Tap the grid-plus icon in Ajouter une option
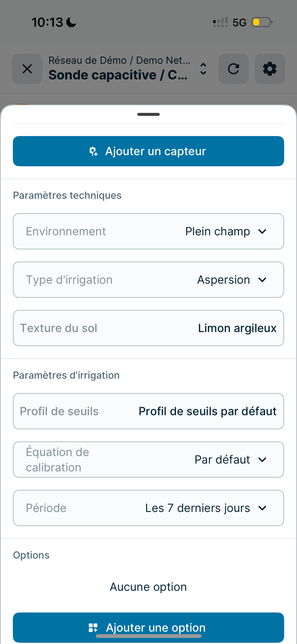Image resolution: width=297 pixels, height=644 pixels. 93,628
